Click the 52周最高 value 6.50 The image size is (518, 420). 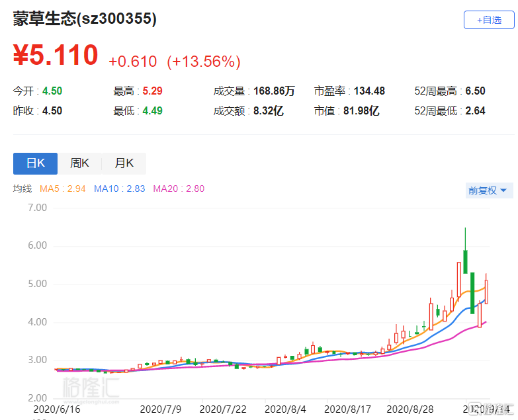click(476, 91)
